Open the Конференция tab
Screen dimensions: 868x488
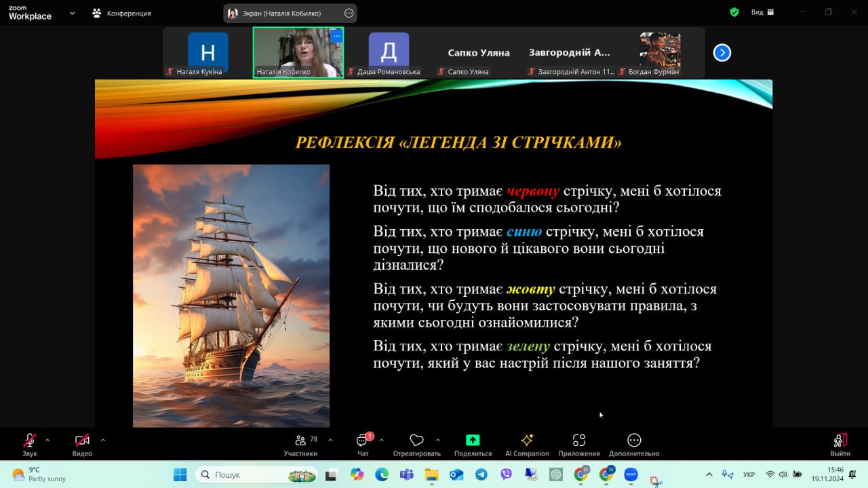[x=122, y=13]
